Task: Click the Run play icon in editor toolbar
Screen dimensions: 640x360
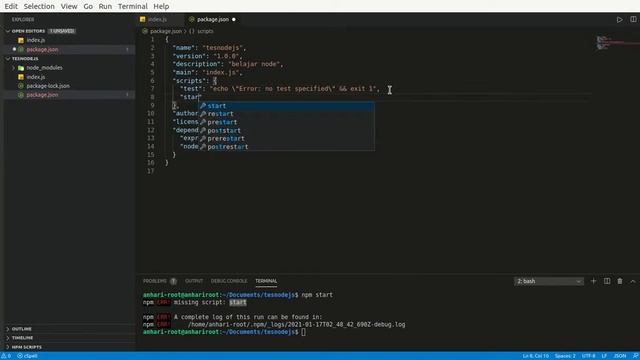Action: (619, 19)
